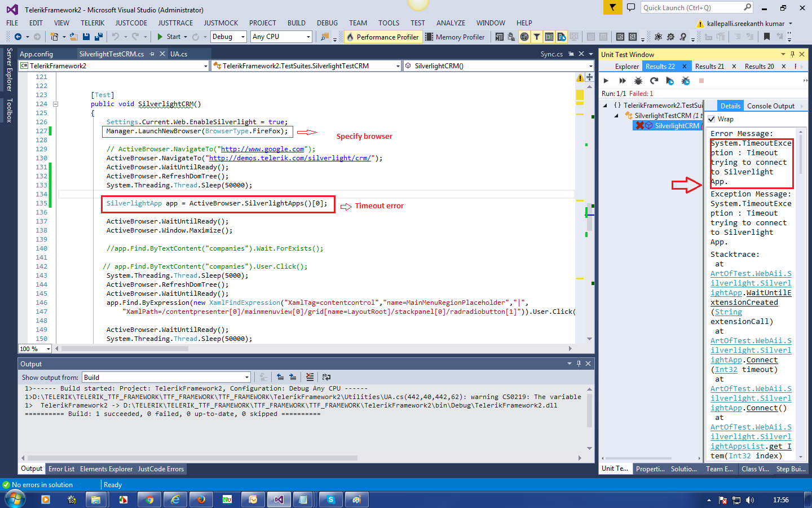
Task: Click the demos.telerik.com silverlight crm URL
Action: pyautogui.click(x=290, y=158)
